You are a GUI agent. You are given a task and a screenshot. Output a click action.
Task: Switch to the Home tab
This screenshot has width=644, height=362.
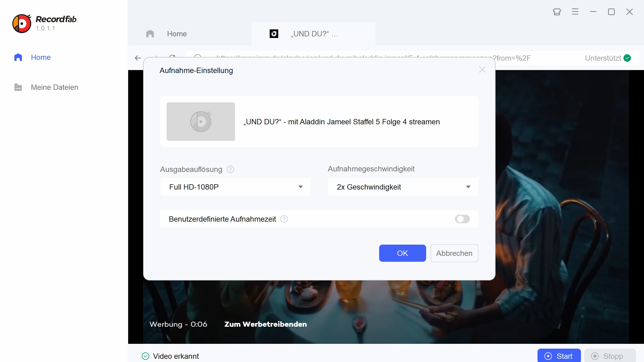(x=190, y=34)
